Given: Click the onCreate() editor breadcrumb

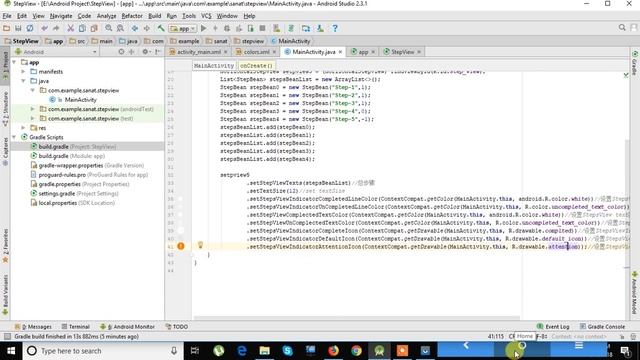Looking at the screenshot, I should point(256,65).
